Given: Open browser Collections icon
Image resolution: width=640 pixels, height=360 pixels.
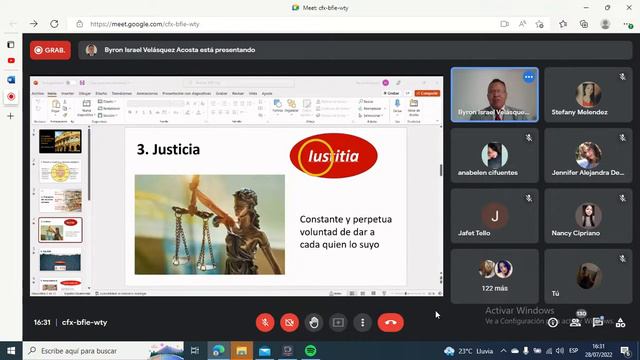Looking at the screenshot, I should [584, 24].
